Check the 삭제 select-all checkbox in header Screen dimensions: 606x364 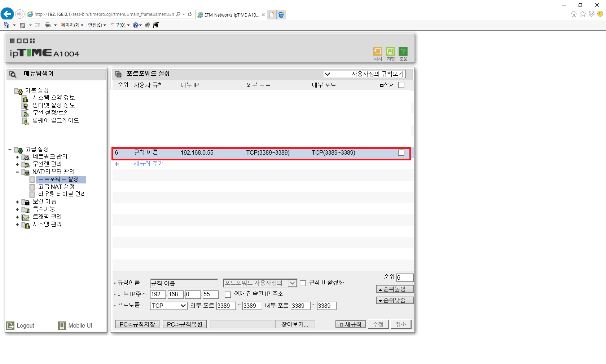click(401, 85)
